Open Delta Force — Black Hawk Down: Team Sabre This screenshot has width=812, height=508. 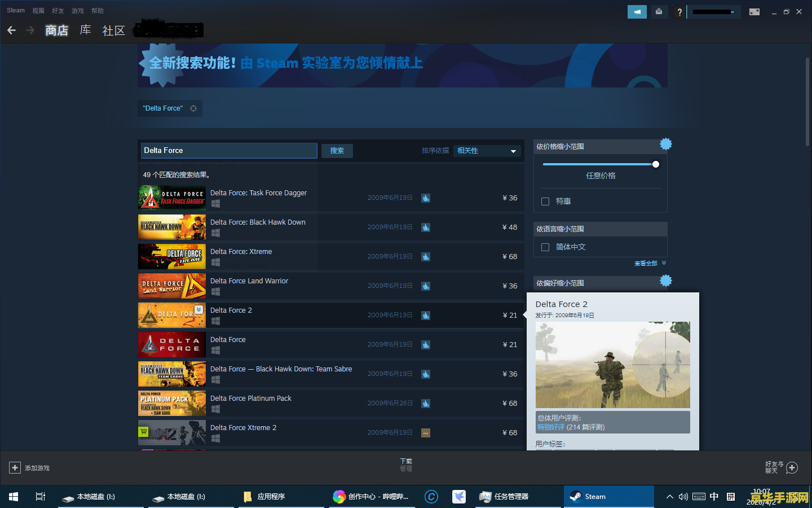(330, 374)
